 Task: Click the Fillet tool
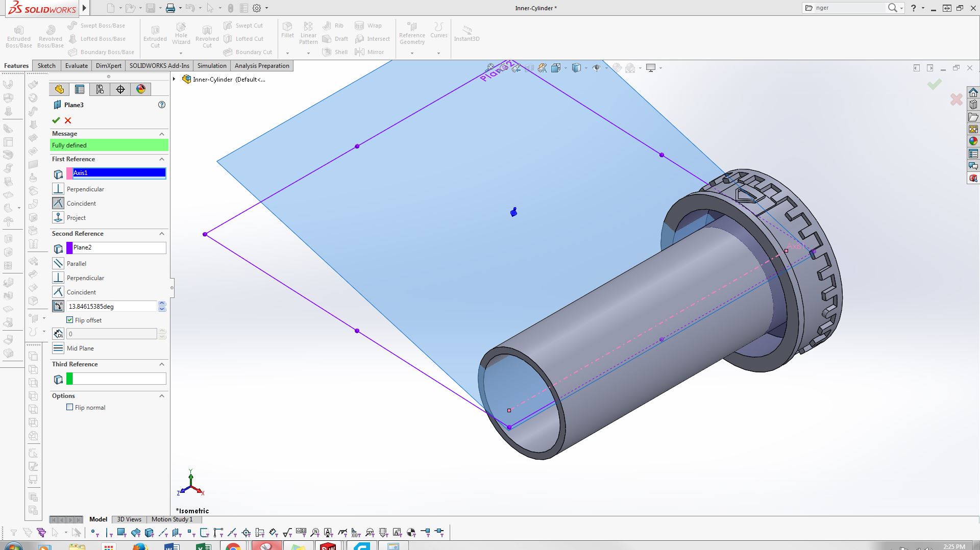pos(287,30)
